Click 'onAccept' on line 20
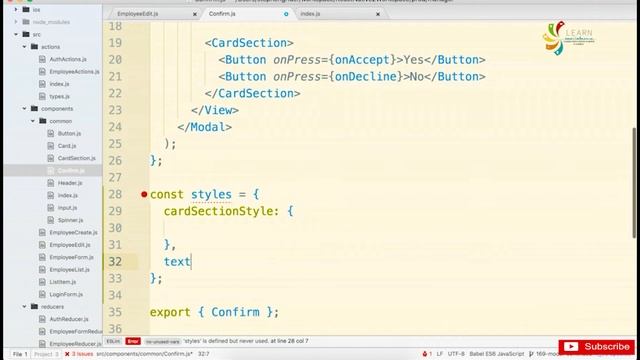The width and height of the screenshot is (640, 360). point(362,60)
